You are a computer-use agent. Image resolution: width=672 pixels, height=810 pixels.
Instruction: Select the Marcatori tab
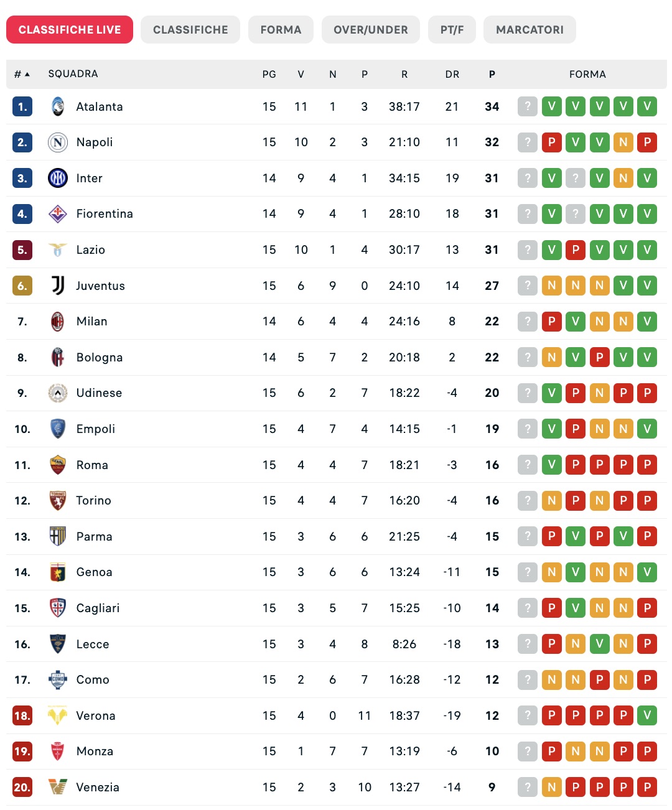[530, 30]
